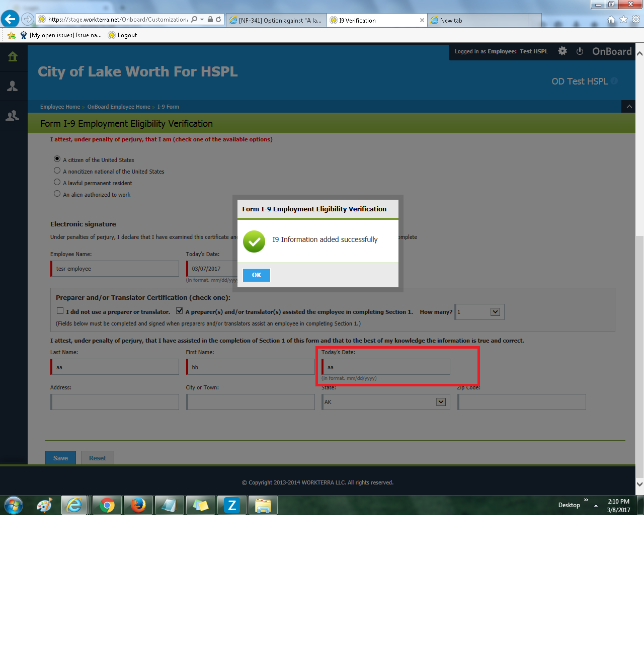Image resolution: width=644 pixels, height=651 pixels.
Task: Collapse the breadcrumb bar with the chevron arrow
Action: (629, 106)
